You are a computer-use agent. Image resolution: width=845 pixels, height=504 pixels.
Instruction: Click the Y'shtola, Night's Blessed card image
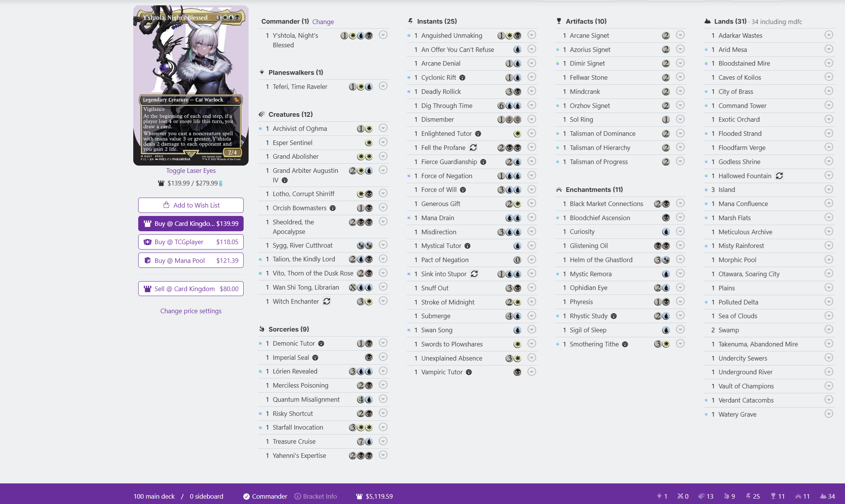pyautogui.click(x=191, y=85)
